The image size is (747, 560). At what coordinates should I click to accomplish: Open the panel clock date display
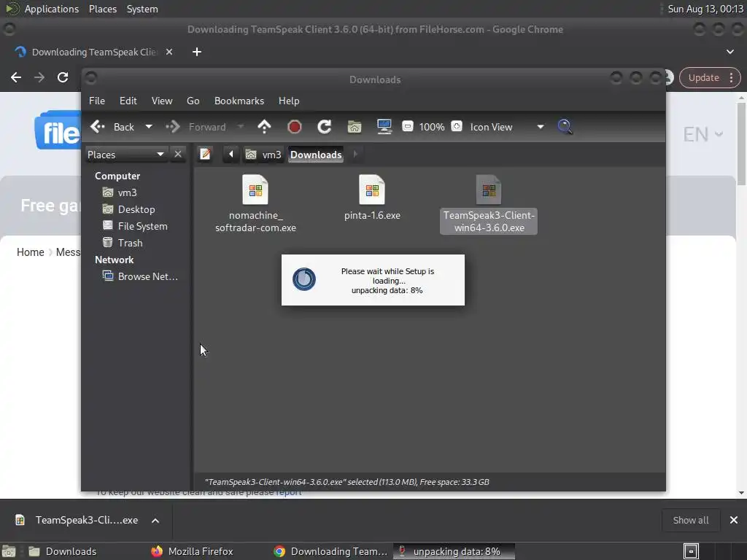(x=705, y=9)
